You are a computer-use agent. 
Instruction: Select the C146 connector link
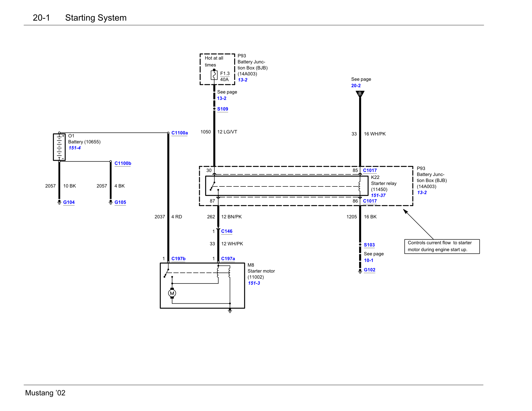[x=227, y=231]
